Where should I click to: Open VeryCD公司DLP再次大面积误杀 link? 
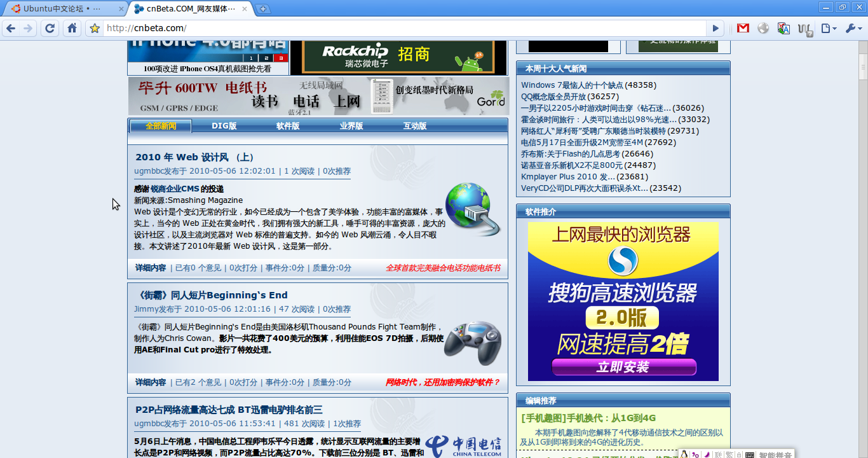pos(585,188)
